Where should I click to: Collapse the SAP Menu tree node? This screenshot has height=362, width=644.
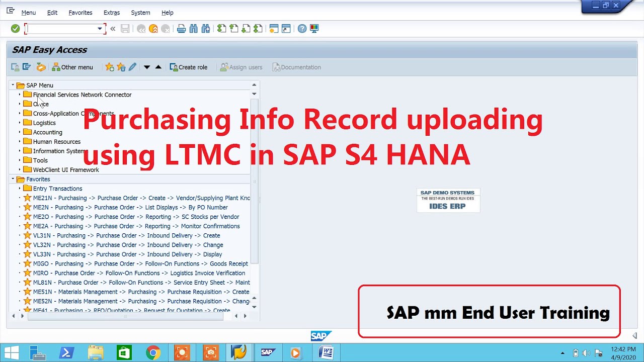point(13,85)
